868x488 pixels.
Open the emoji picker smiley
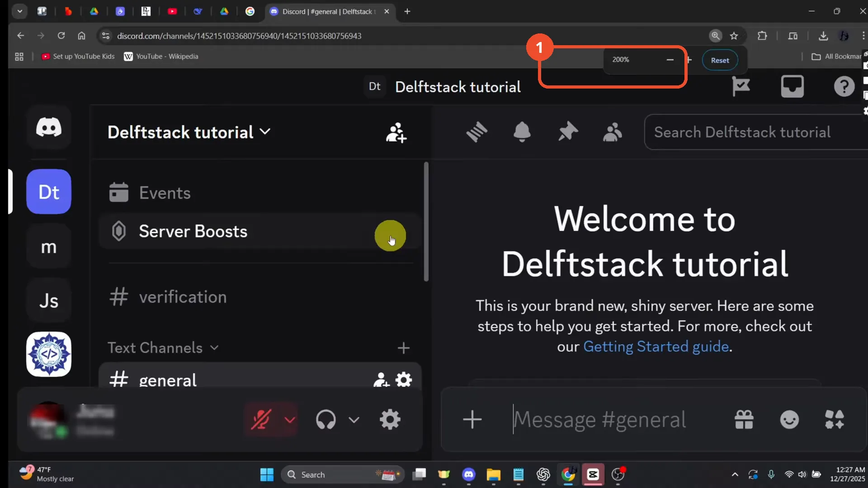tap(789, 420)
